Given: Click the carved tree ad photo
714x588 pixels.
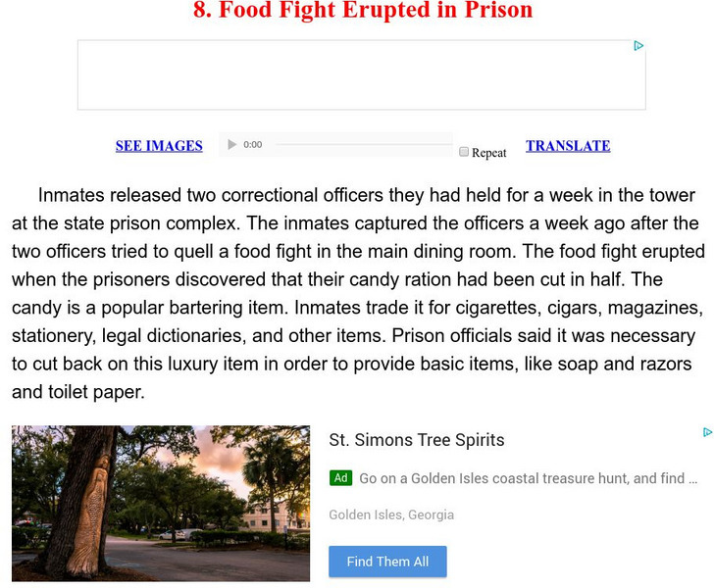Looking at the screenshot, I should click(161, 502).
